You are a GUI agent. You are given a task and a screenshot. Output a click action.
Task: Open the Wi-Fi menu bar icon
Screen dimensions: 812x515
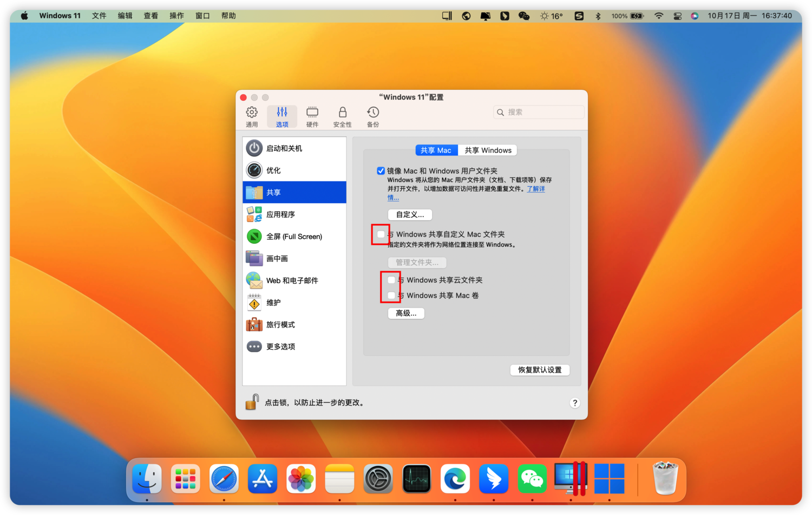pos(659,16)
